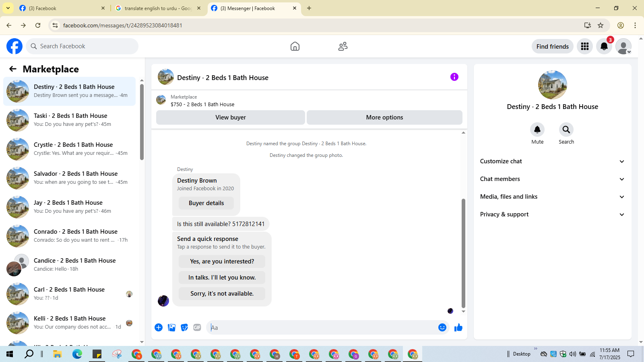Expand the Privacy & support section
Screen dimensions: 644x362
[553, 214]
